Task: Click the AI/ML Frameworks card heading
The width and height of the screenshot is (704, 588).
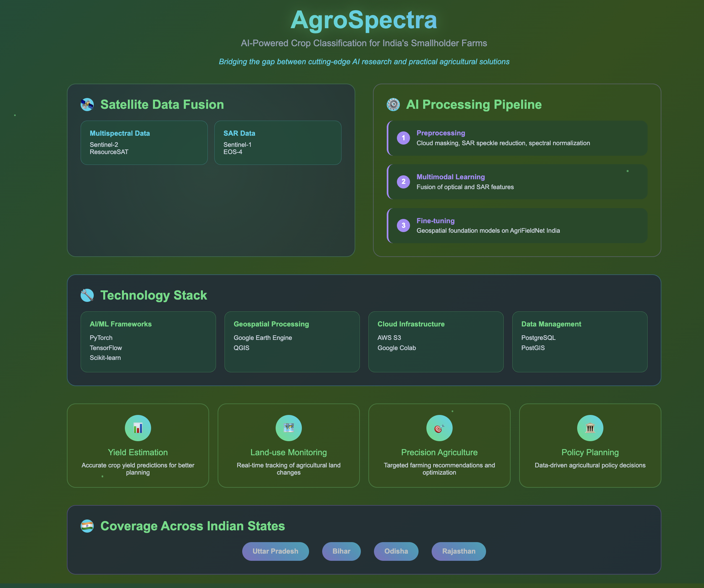Action: tap(121, 324)
